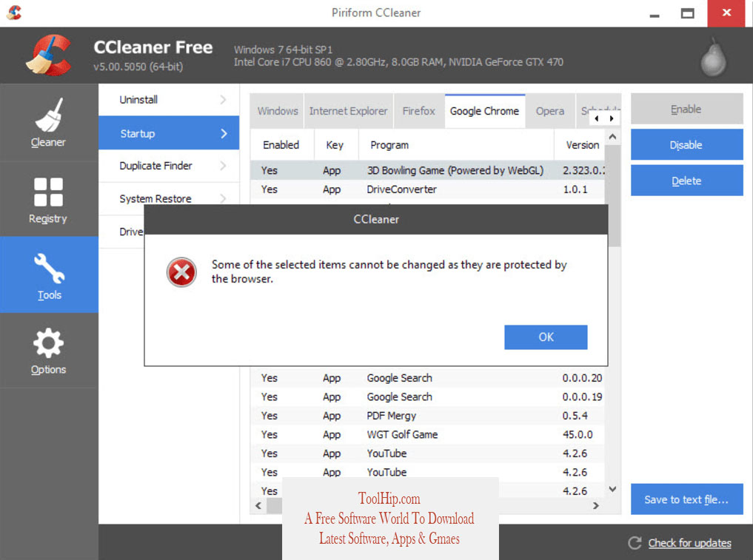Click the Delete button
Screen dimensions: 753x560
pos(686,181)
